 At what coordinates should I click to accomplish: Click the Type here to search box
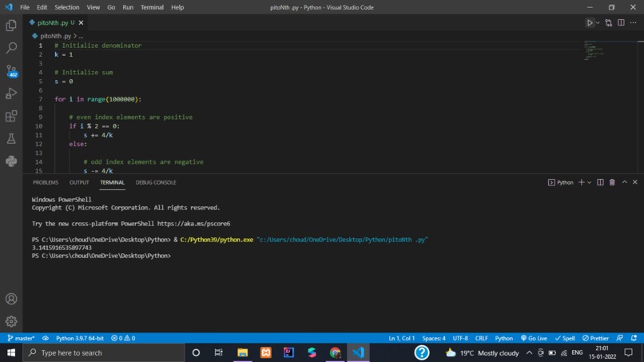pyautogui.click(x=104, y=352)
